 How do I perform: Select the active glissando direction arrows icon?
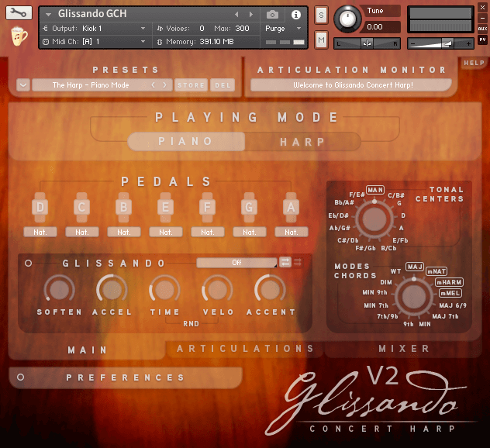point(285,262)
